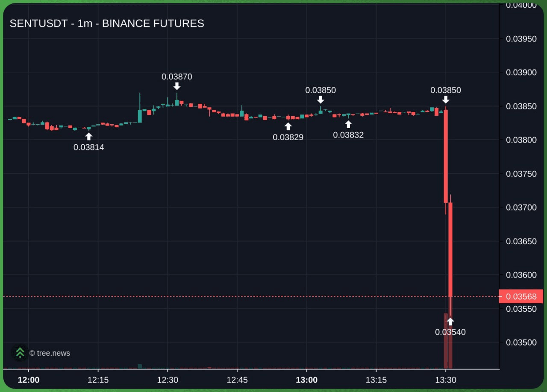
Task: Click the up arrow above the 0.03829 label
Action: [x=288, y=126]
